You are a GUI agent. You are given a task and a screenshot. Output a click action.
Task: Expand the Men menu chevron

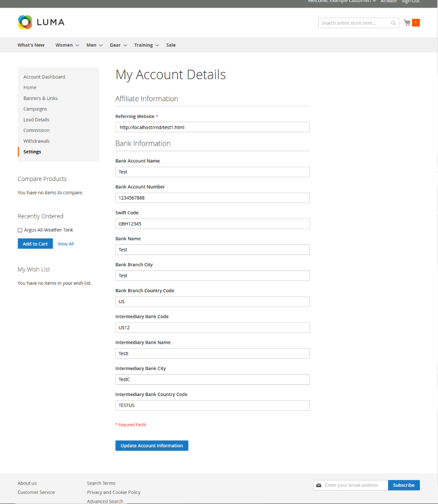[x=101, y=45]
